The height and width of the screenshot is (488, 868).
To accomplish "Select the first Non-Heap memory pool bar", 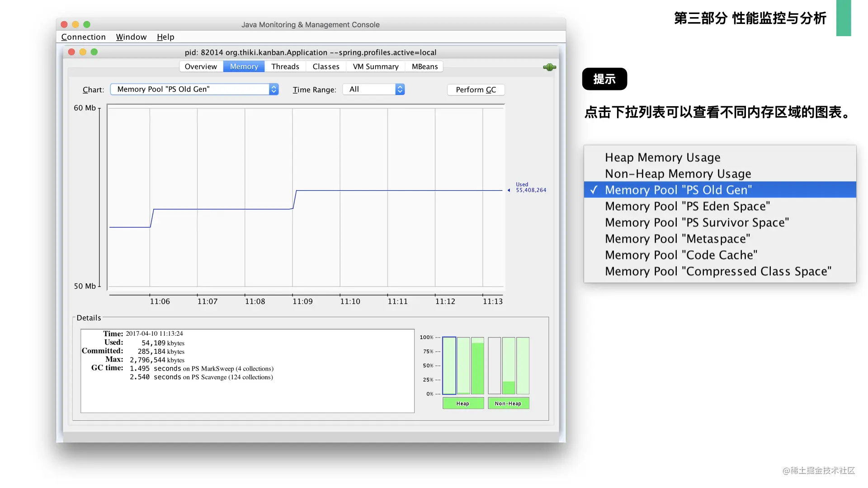I will point(494,366).
